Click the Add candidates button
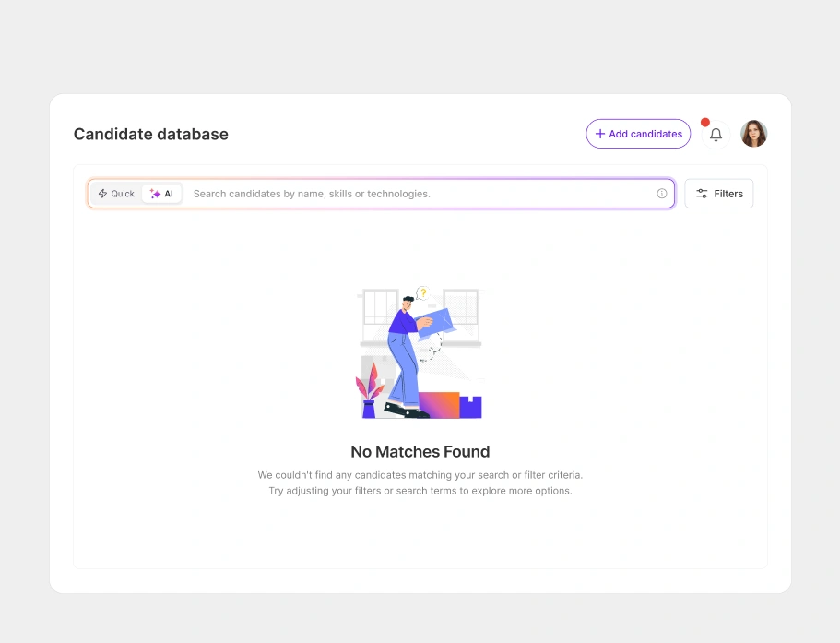Image resolution: width=840 pixels, height=643 pixels. pos(638,134)
